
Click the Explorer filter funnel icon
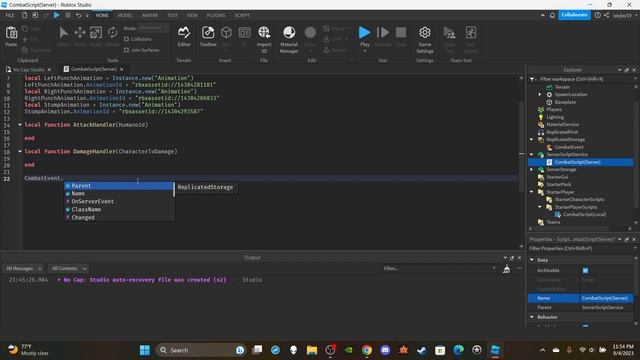point(533,79)
